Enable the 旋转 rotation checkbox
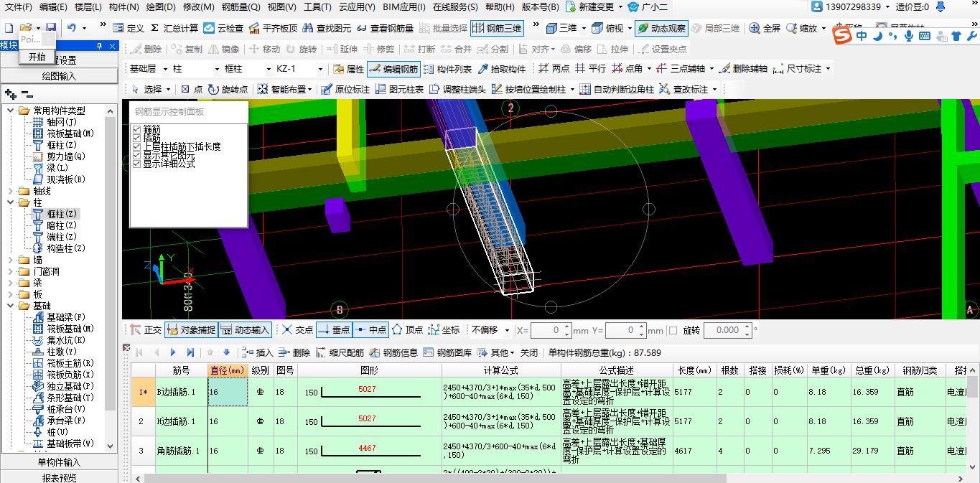980x483 pixels. click(673, 330)
